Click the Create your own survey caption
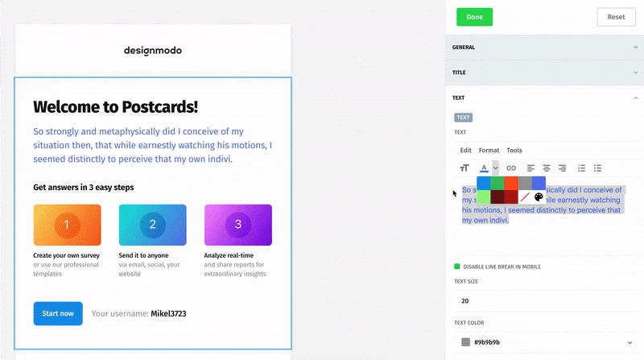The height and width of the screenshot is (360, 644). 67,255
